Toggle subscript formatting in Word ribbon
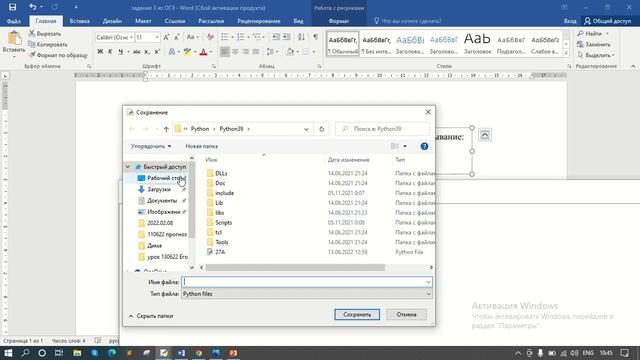 (x=147, y=51)
